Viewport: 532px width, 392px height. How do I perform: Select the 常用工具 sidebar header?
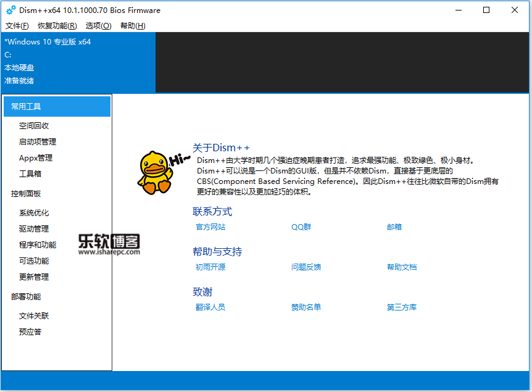57,107
